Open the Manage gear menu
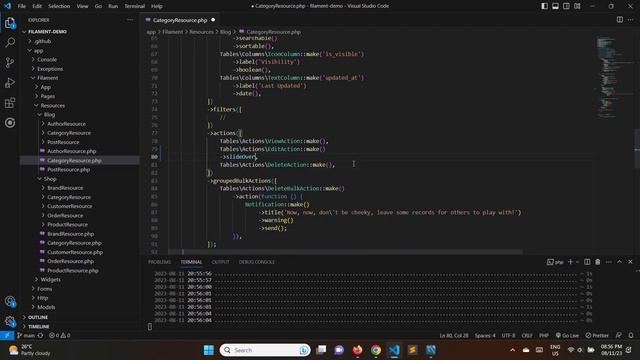Image resolution: width=640 pixels, height=360 pixels. click(x=10, y=321)
